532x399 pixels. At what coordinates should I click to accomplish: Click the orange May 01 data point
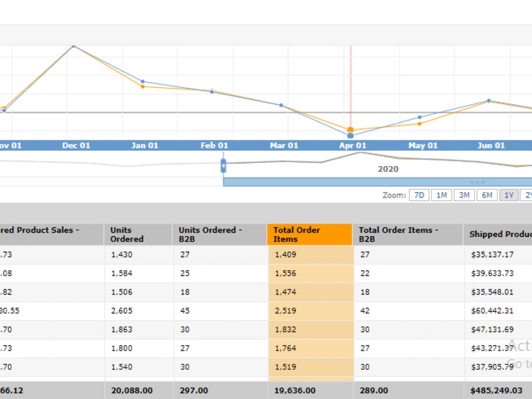coord(420,124)
